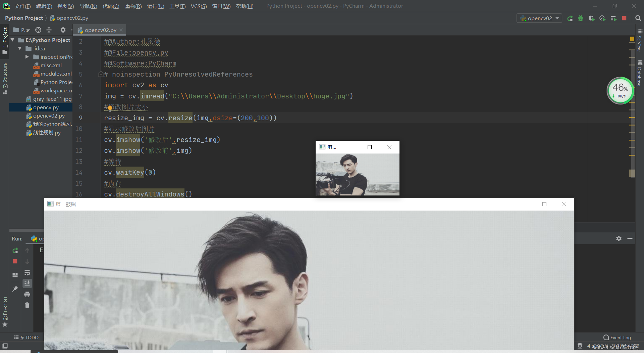
Task: Open the Database side tab
Action: point(639,73)
